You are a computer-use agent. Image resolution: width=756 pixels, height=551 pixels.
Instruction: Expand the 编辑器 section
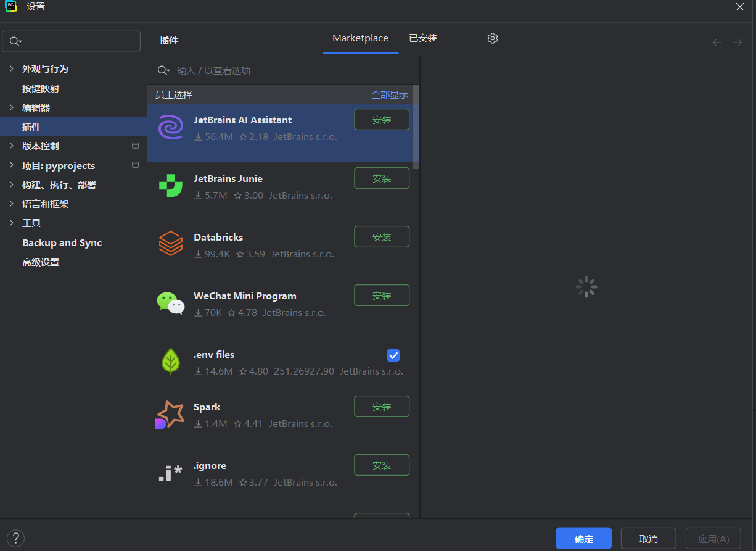pyautogui.click(x=11, y=107)
